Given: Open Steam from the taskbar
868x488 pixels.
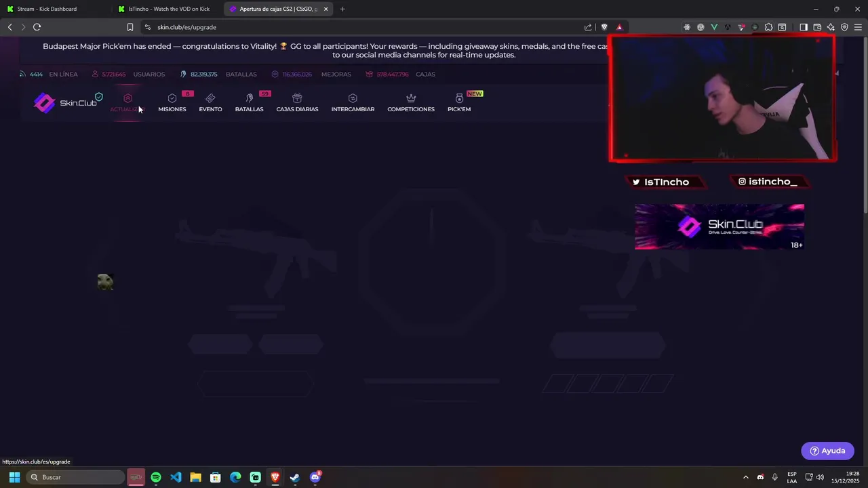Looking at the screenshot, I should (x=294, y=477).
